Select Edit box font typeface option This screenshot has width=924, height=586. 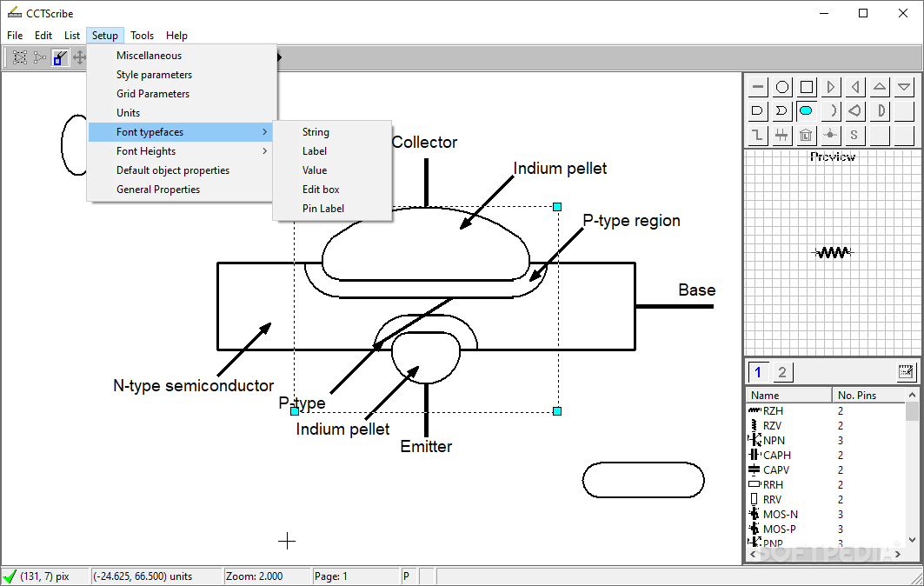(x=332, y=190)
